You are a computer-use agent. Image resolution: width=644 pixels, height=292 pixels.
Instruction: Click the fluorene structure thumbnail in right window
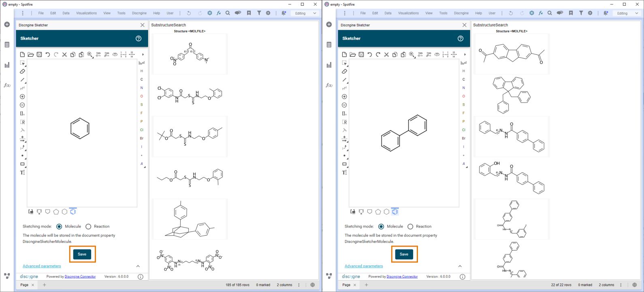(x=512, y=54)
